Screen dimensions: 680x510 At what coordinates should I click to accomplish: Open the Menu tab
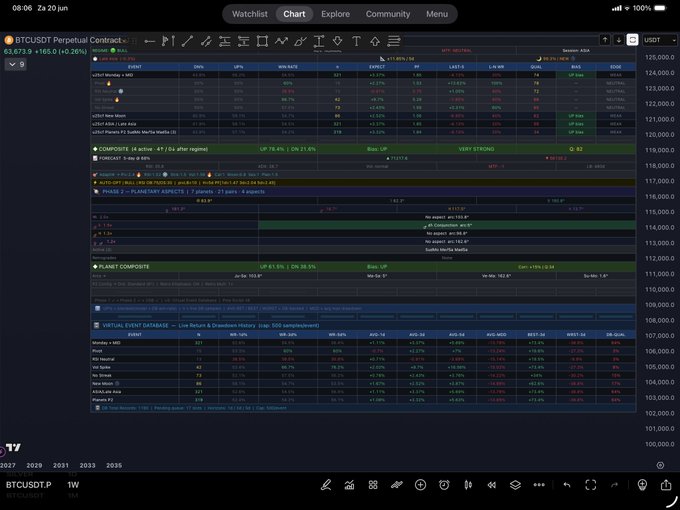point(437,14)
